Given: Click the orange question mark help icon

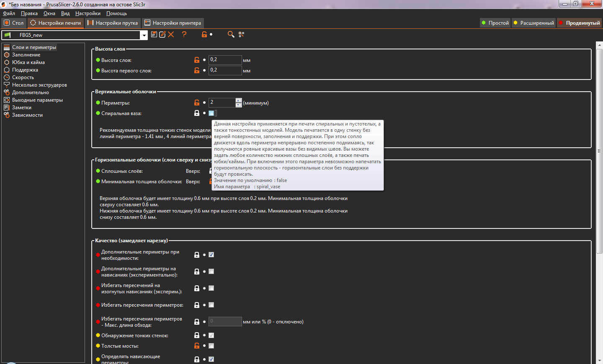Looking at the screenshot, I should point(184,34).
